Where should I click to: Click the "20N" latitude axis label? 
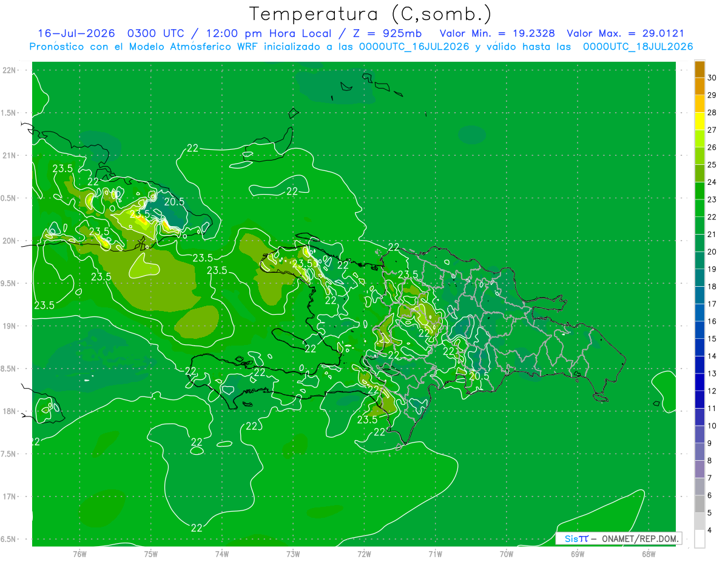pyautogui.click(x=10, y=241)
